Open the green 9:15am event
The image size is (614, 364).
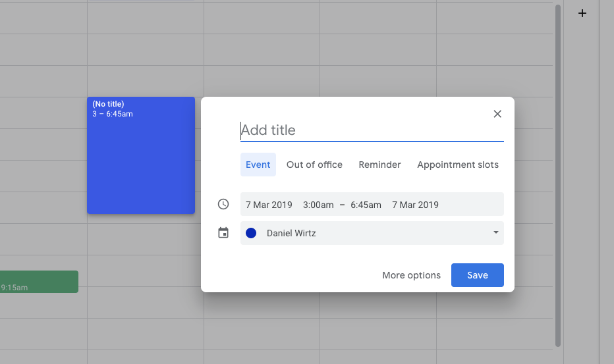[x=39, y=282]
